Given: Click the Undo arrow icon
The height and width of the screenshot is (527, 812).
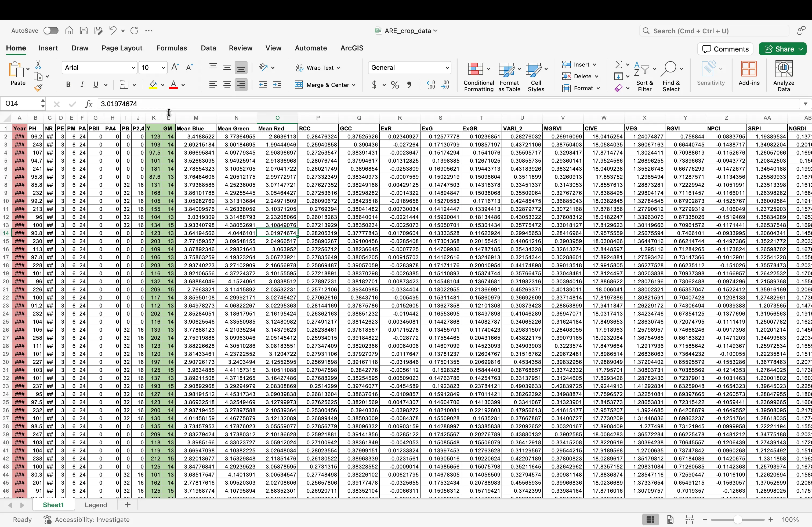Looking at the screenshot, I should [x=113, y=31].
